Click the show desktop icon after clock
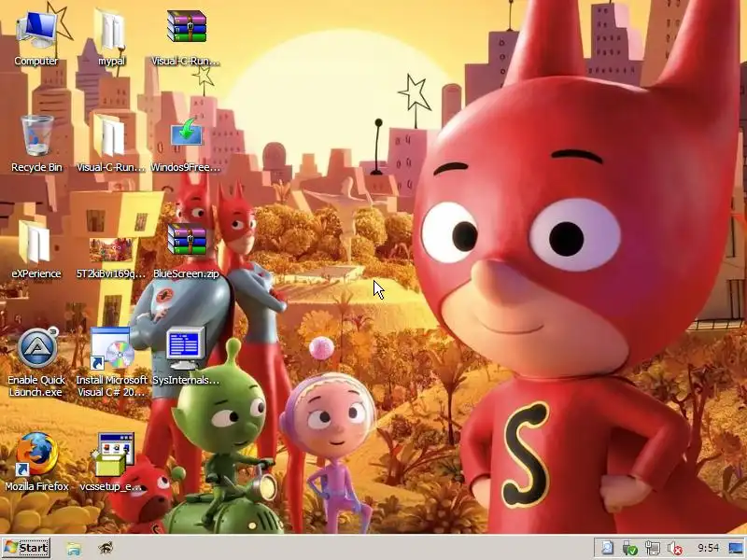Image resolution: width=747 pixels, height=560 pixels. (736, 548)
